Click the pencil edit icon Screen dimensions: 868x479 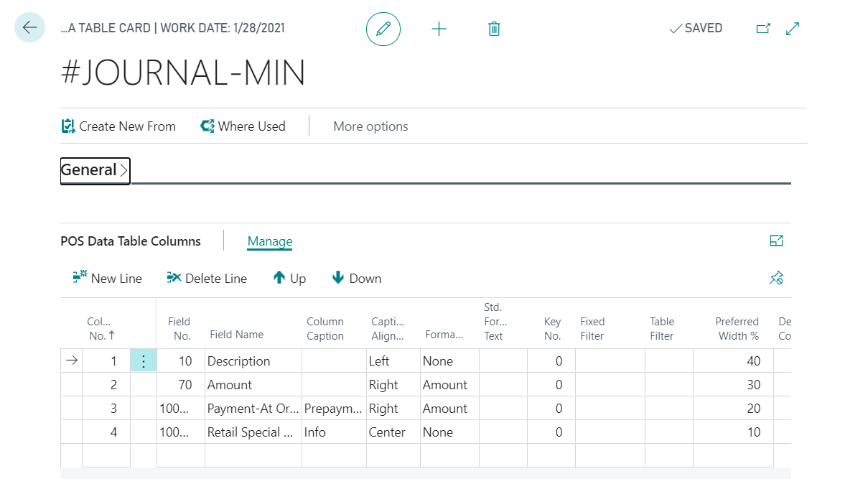point(383,29)
